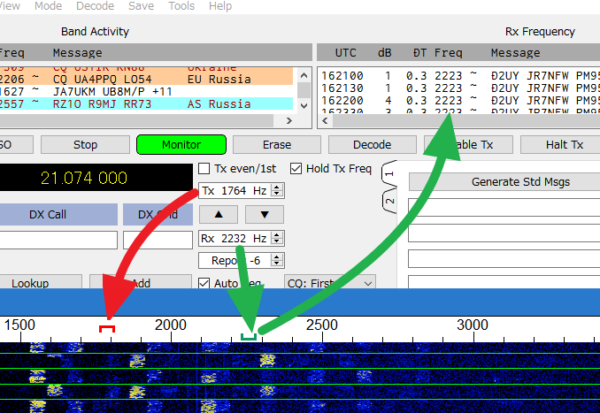Toggle the Auto Seq checkbox
600x413 pixels.
pyautogui.click(x=204, y=283)
